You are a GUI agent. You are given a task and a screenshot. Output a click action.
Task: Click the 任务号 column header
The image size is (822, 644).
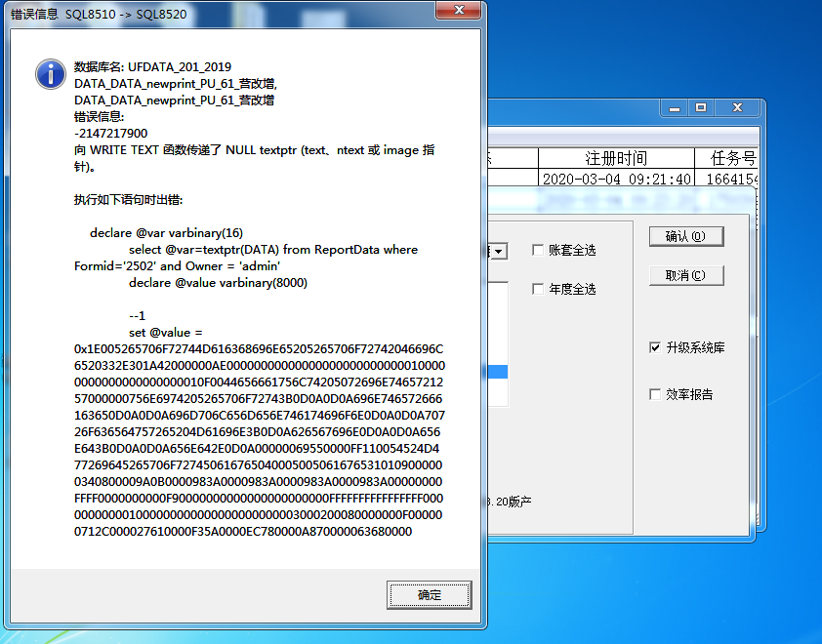click(x=727, y=158)
